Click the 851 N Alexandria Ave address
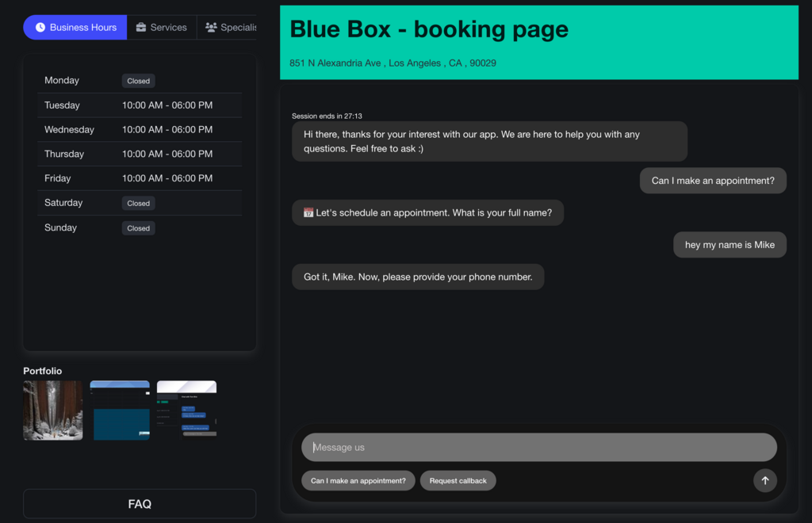This screenshot has height=523, width=812. click(393, 63)
